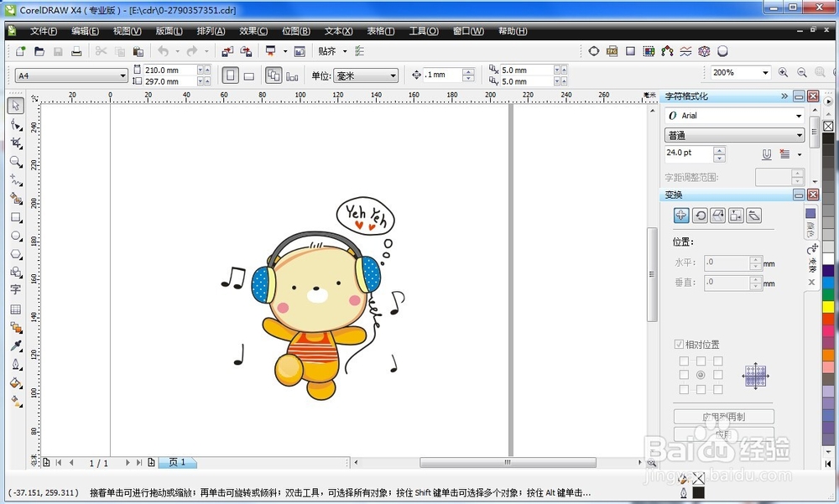839x504 pixels.
Task: Select the Freehand drawing tool
Action: 16,180
